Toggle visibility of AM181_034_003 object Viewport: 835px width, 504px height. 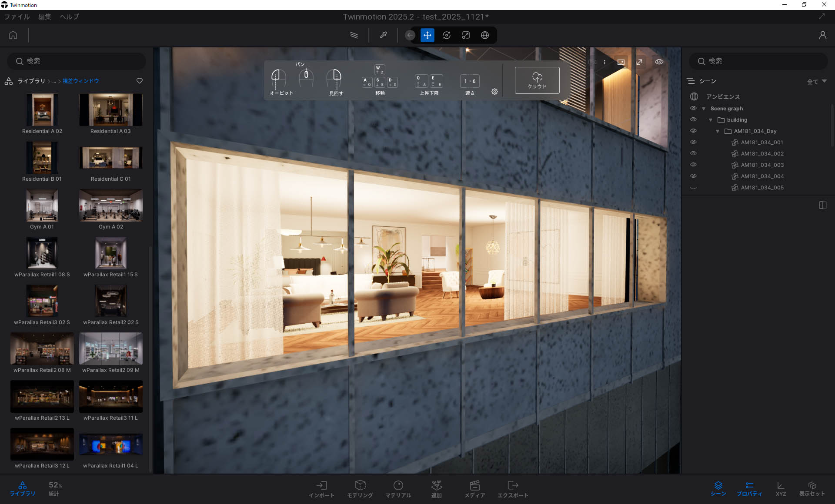[x=693, y=165]
